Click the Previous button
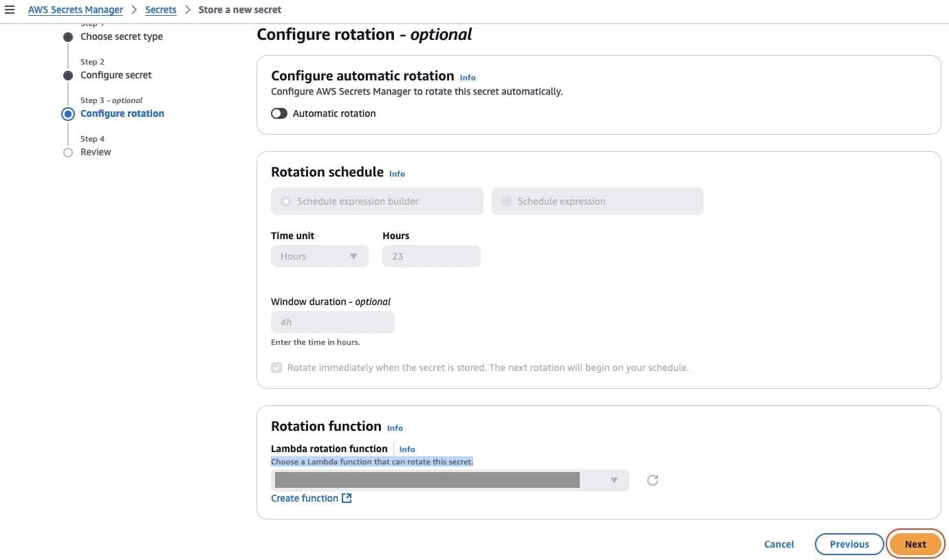This screenshot has width=949, height=560. pos(849,544)
